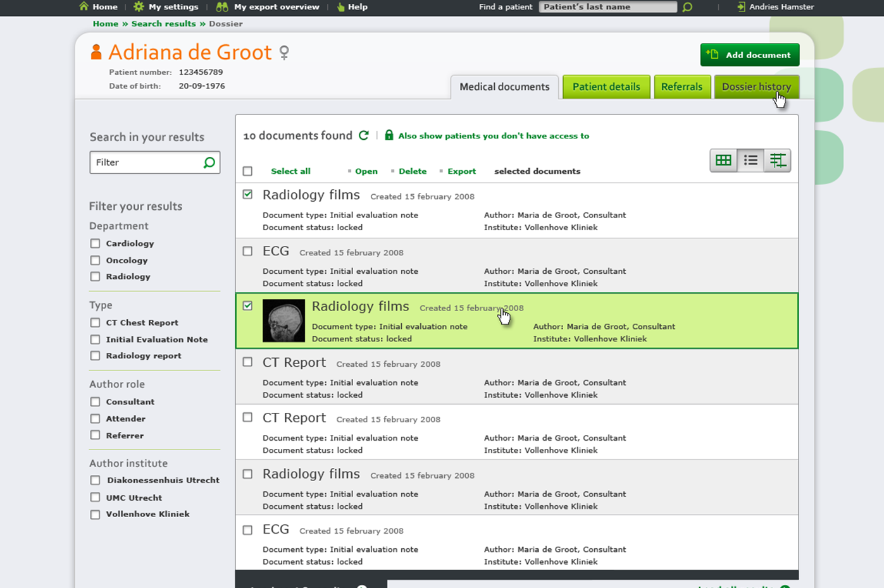Switch to grid view icon
The height and width of the screenshot is (588, 884).
[x=723, y=161]
